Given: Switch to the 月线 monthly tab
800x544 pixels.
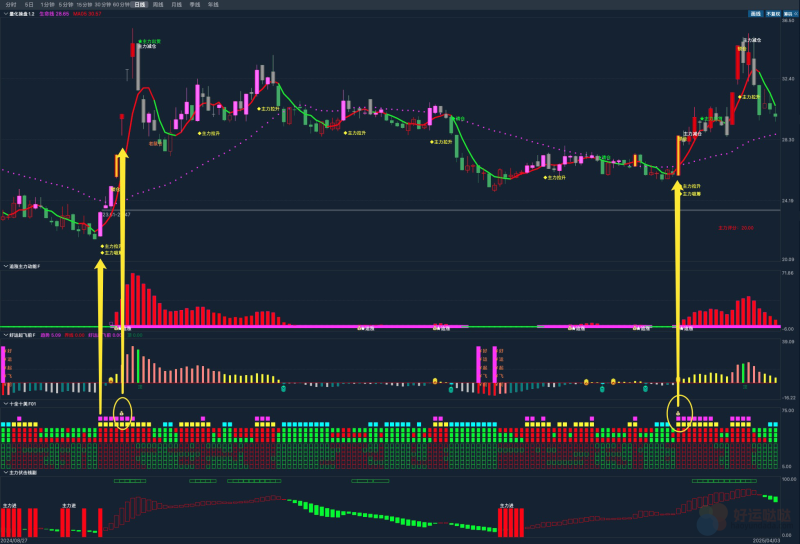Looking at the screenshot, I should point(177,5).
